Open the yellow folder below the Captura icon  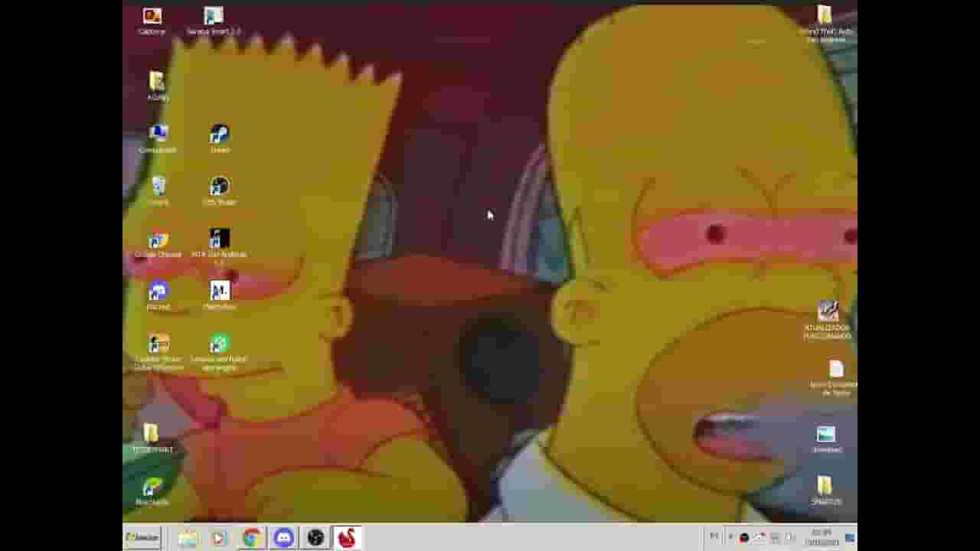(157, 86)
